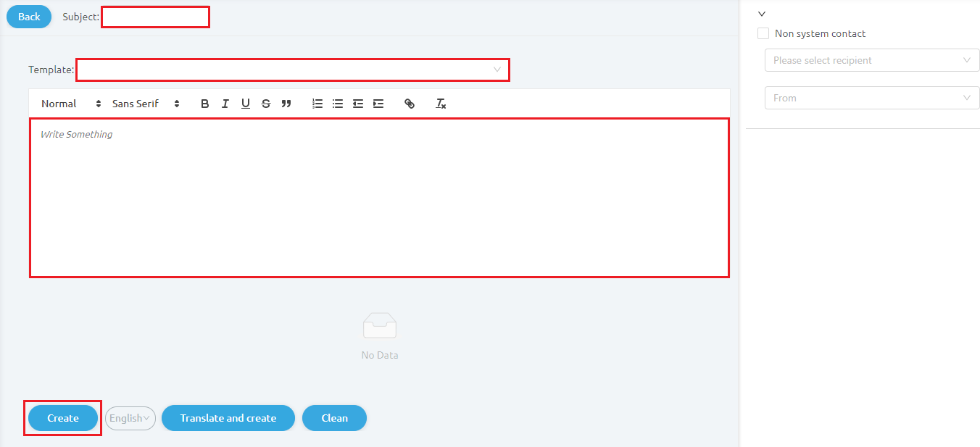Create a bulleted list
This screenshot has height=447, width=980.
pos(338,104)
